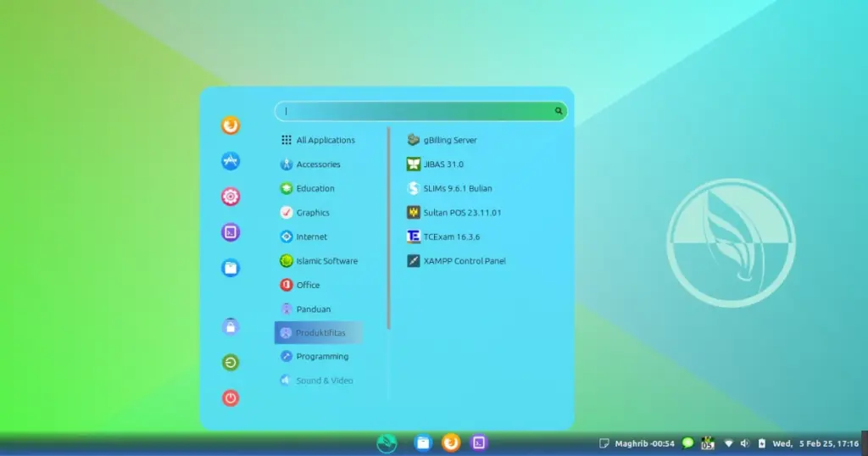This screenshot has height=456, width=868.
Task: Click the battery tray icon
Action: click(762, 443)
